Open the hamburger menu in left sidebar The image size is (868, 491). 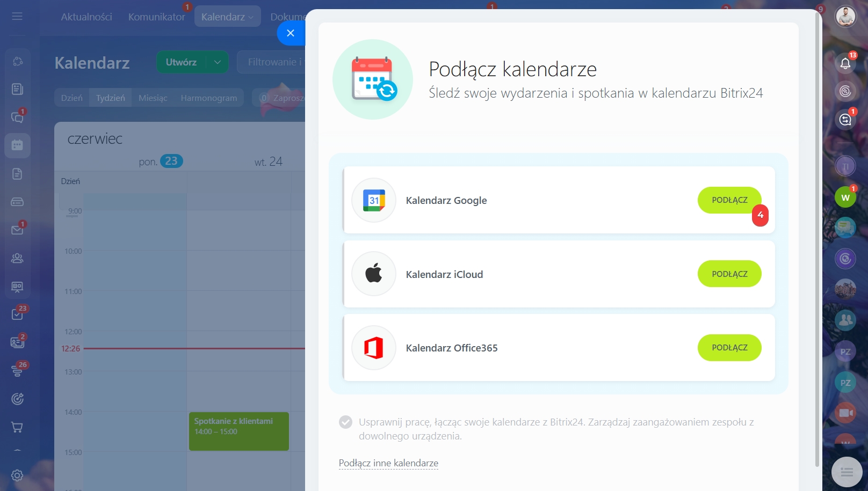[17, 16]
